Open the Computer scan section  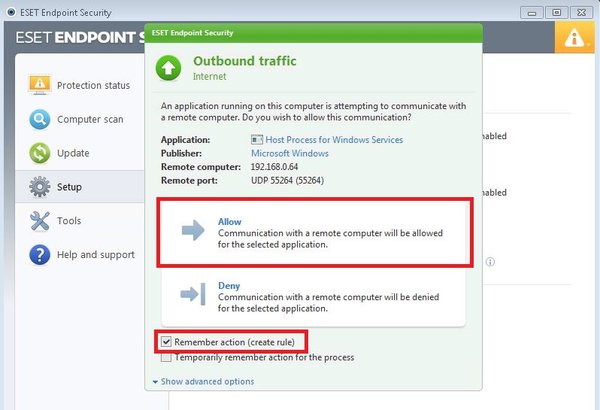coord(80,119)
